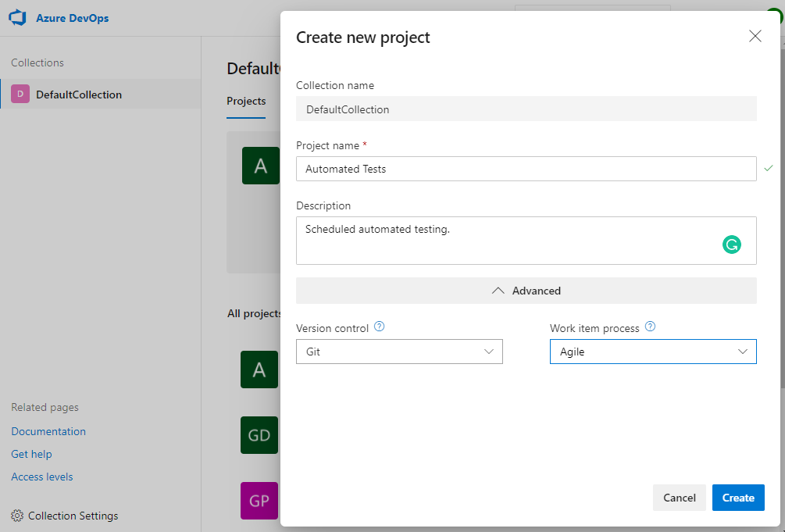Select the DefaultCollection avatar icon

click(20, 94)
